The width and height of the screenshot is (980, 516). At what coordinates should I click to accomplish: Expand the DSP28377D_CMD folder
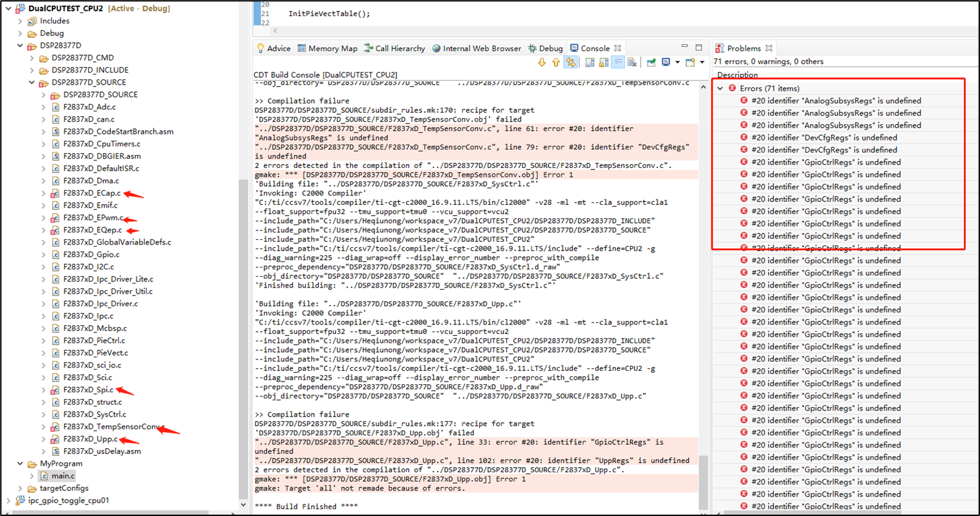[x=32, y=58]
